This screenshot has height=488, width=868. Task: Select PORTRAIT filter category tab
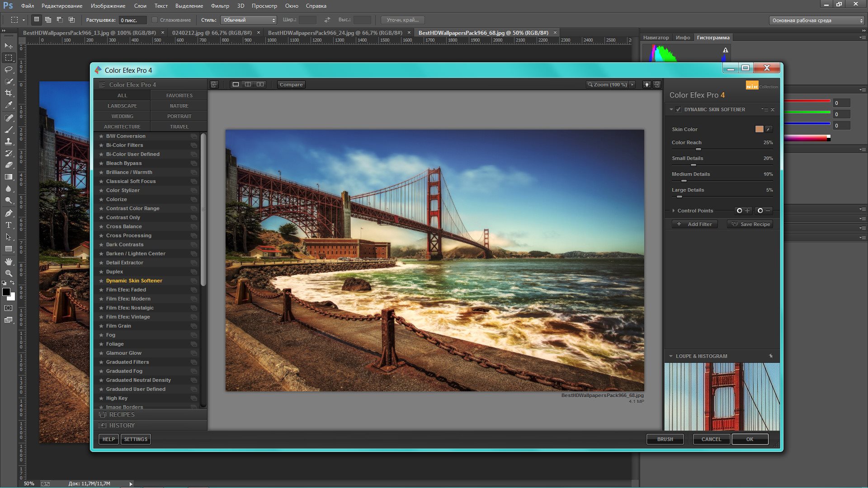[179, 116]
